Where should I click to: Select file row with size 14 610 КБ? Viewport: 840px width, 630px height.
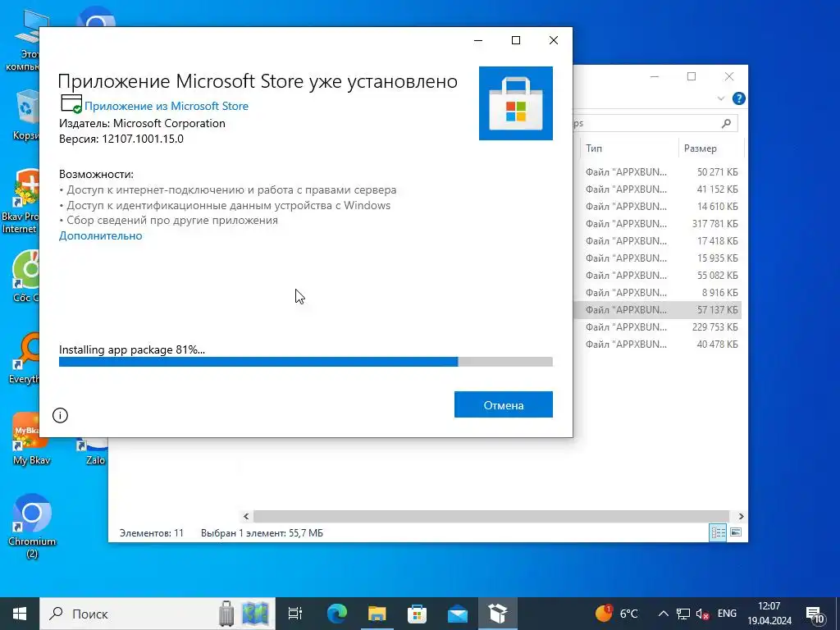coord(659,206)
